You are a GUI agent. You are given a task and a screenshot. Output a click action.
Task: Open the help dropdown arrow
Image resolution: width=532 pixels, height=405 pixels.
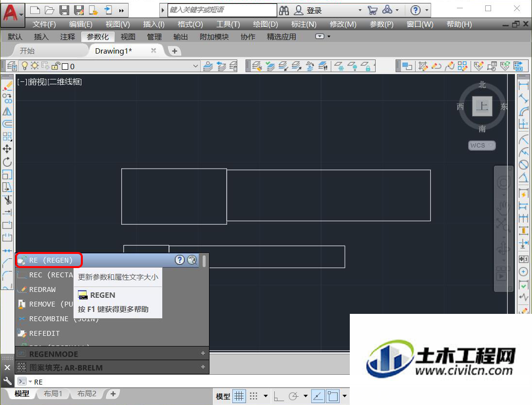point(427,10)
